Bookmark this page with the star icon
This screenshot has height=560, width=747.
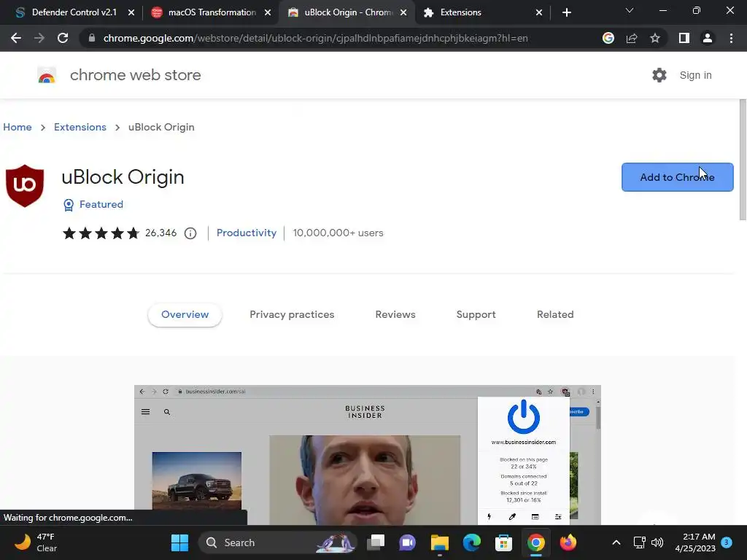tap(655, 38)
